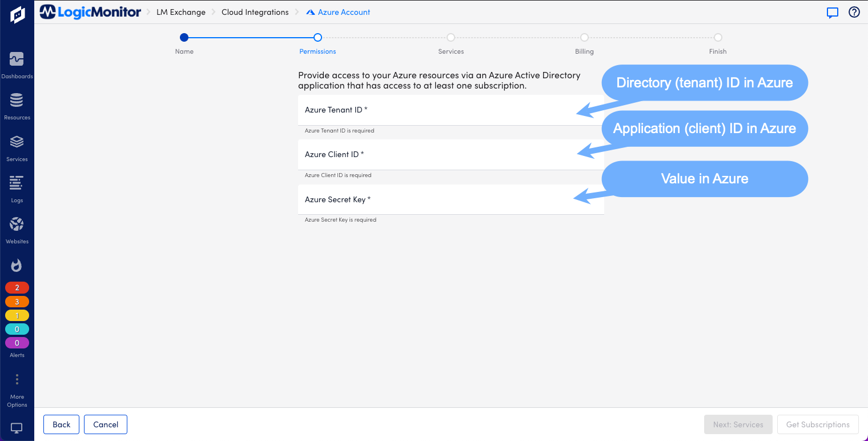Click the Cancel button

(x=106, y=424)
